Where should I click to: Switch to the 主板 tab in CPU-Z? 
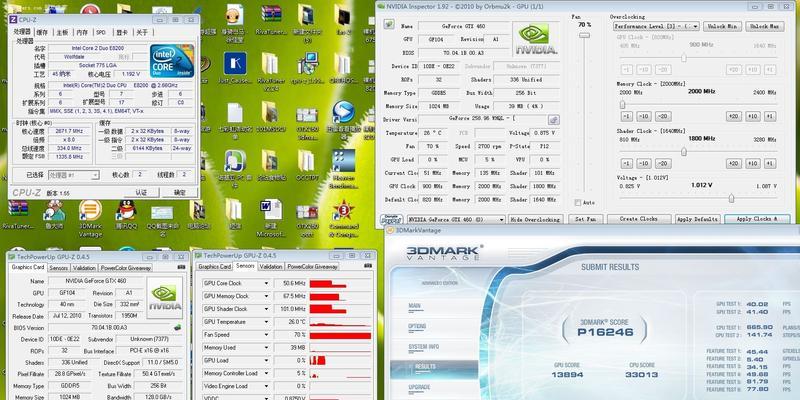tap(62, 32)
